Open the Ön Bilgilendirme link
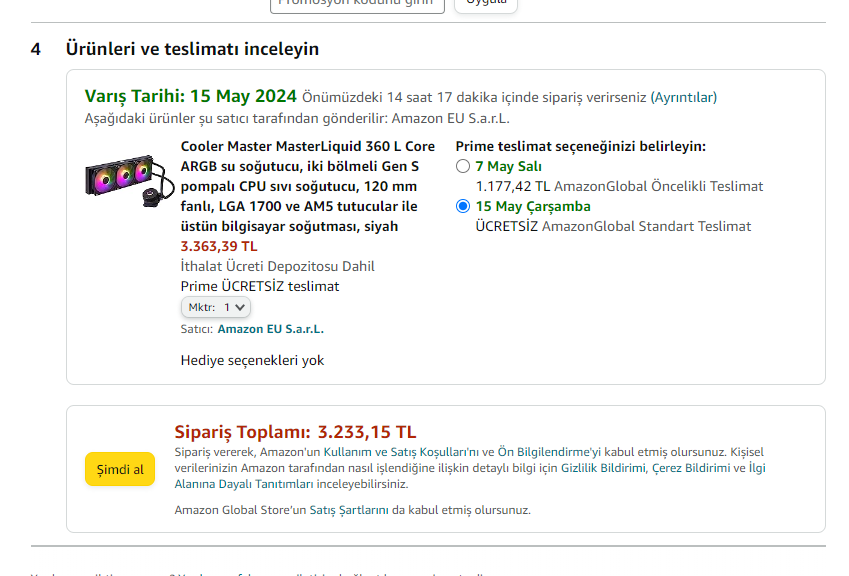 (x=549, y=452)
